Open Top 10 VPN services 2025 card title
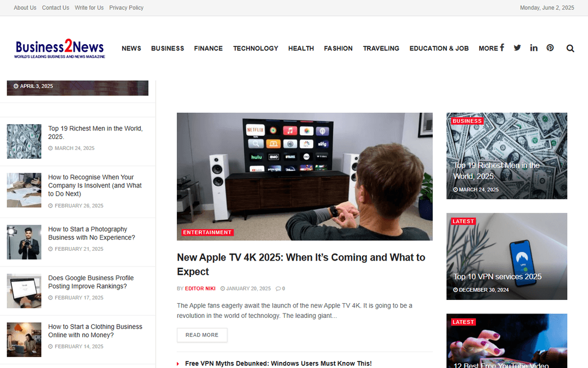Image resolution: width=588 pixels, height=368 pixels. coord(497,277)
